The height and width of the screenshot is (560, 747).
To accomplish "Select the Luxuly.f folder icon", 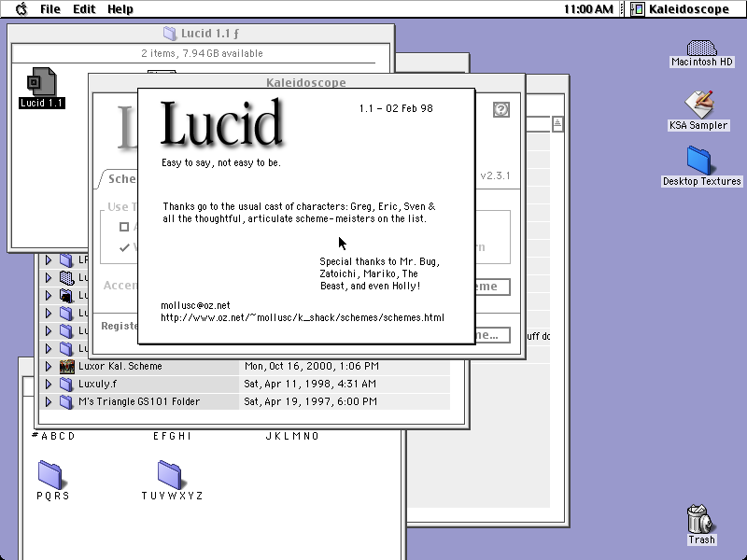I will coord(66,384).
